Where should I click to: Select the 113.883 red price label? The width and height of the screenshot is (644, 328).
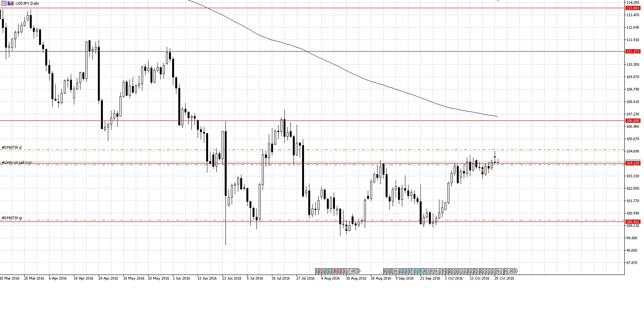632,8
